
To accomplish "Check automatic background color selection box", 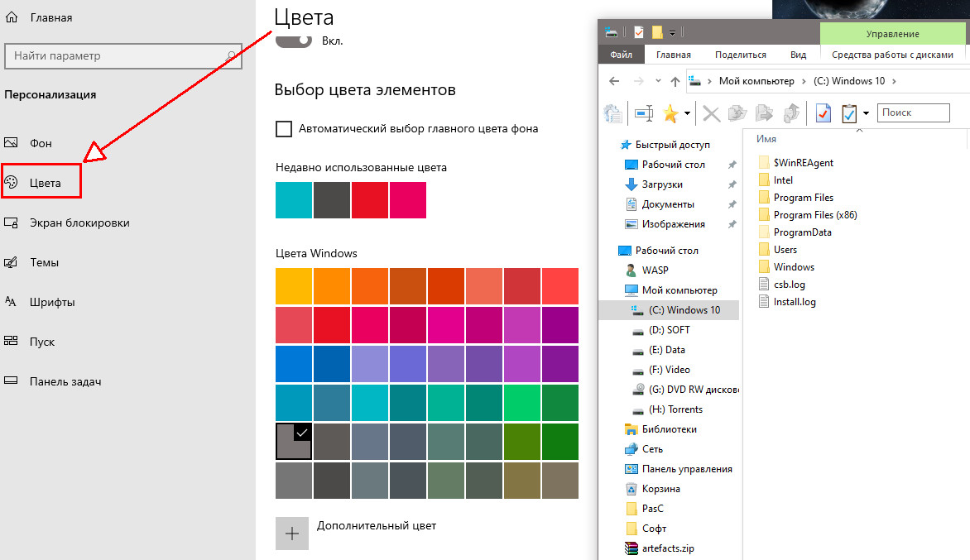I will click(x=284, y=129).
